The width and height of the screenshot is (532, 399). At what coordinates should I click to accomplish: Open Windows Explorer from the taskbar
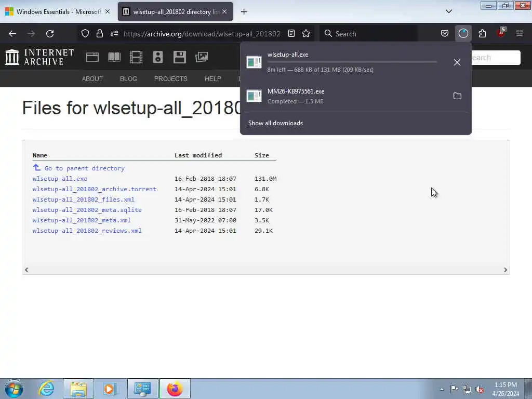pyautogui.click(x=78, y=389)
